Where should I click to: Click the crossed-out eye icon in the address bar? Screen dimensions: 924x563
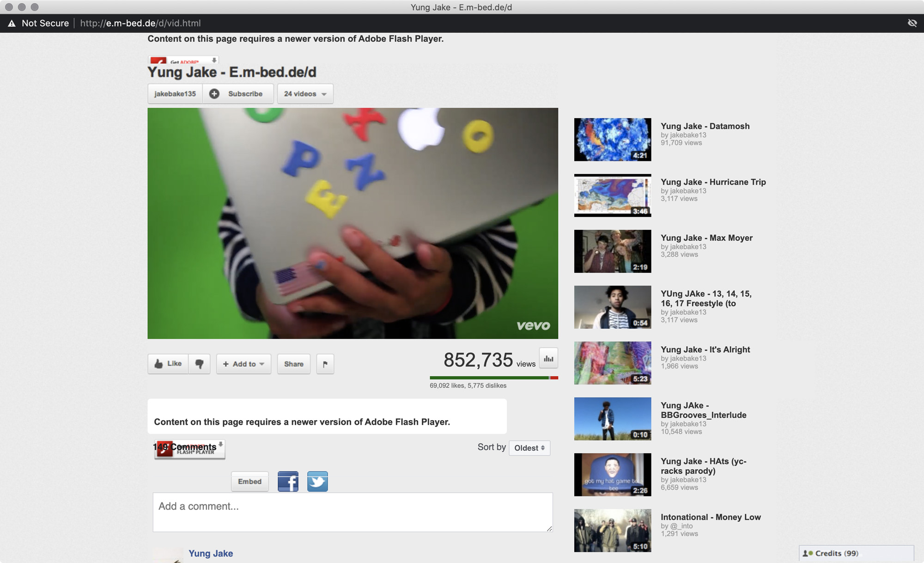pos(912,23)
